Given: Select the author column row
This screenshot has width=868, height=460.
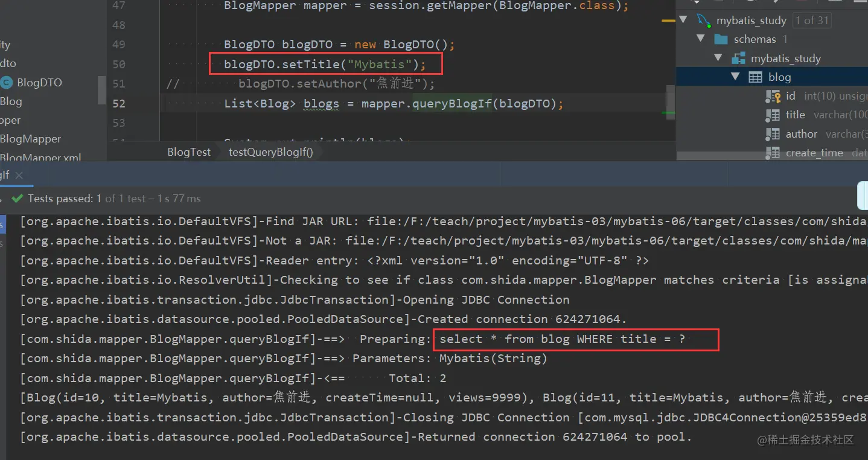Looking at the screenshot, I should click(x=817, y=134).
